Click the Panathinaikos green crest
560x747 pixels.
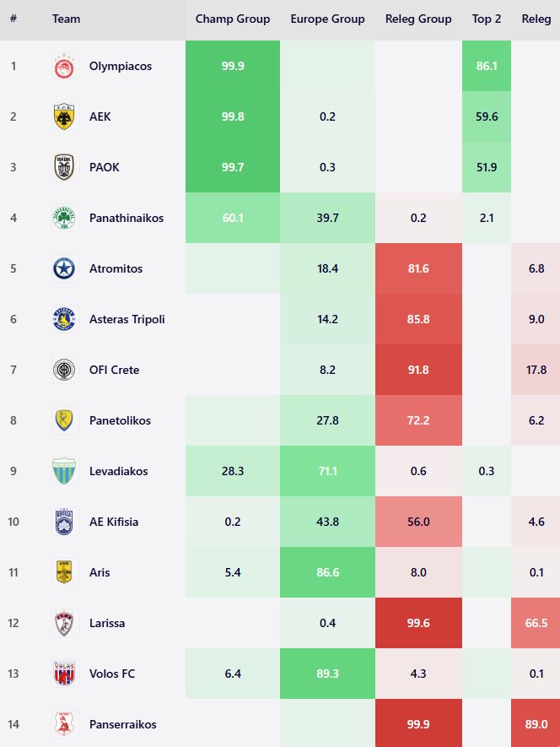coord(64,218)
